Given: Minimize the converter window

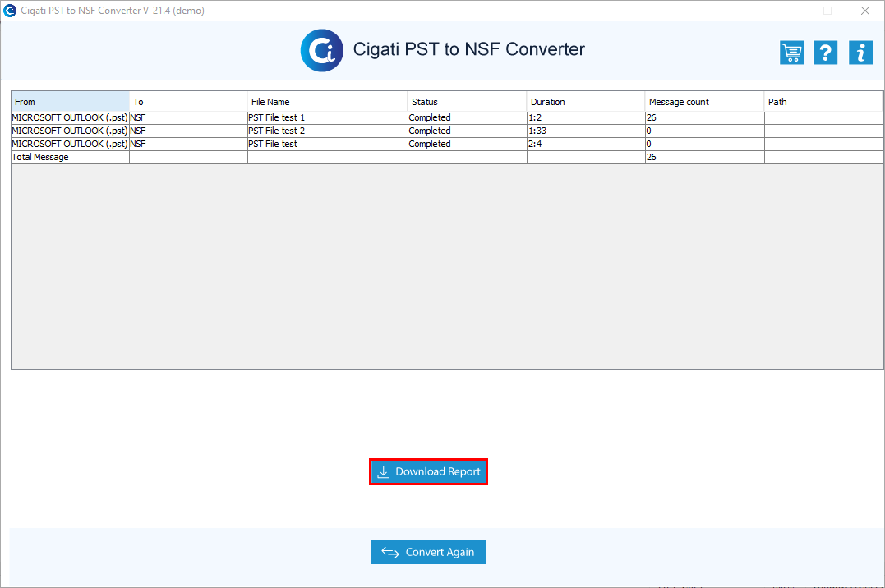Looking at the screenshot, I should [x=791, y=11].
